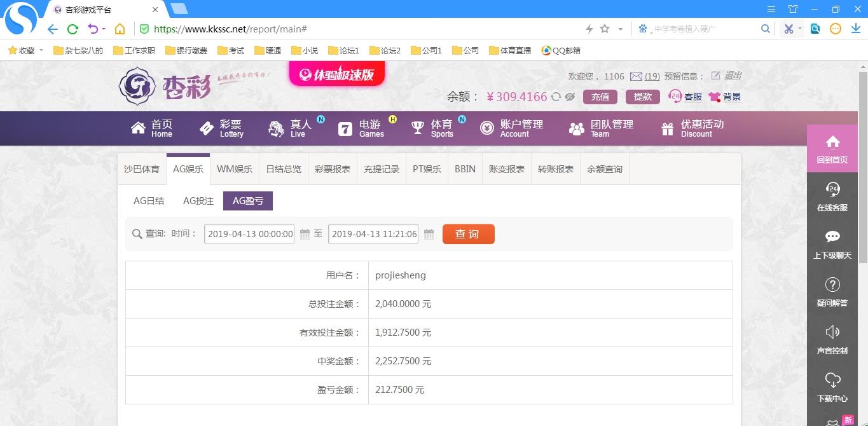Click the edit reserved info icon
Screen dimensions: 868x426
(715, 76)
